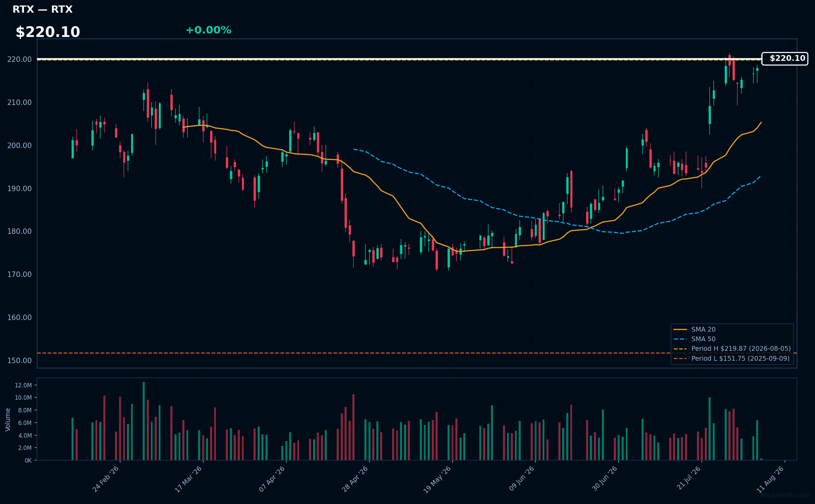Click the boxed $220.10 price tag on the chart edge
This screenshot has width=815, height=504.
pos(785,58)
